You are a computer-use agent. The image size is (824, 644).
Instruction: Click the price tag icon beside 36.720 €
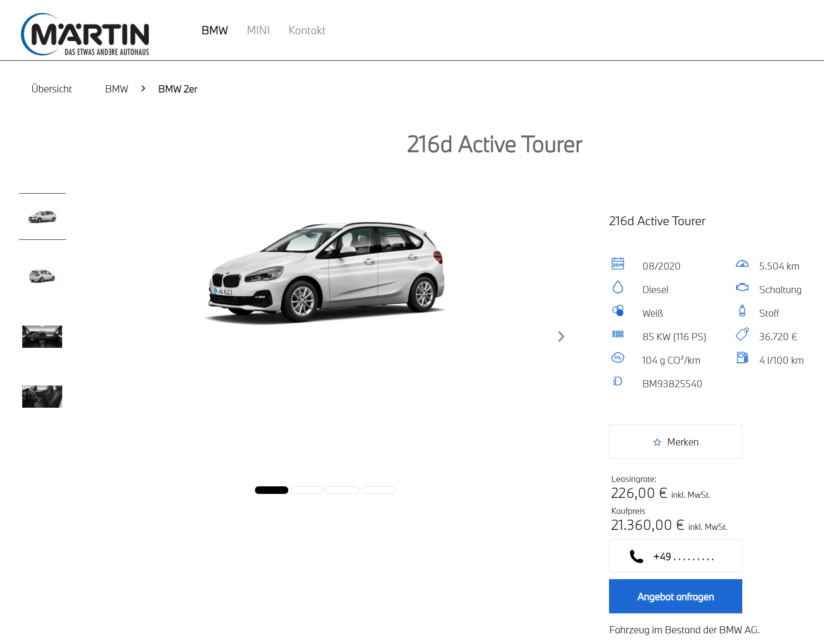click(x=742, y=334)
